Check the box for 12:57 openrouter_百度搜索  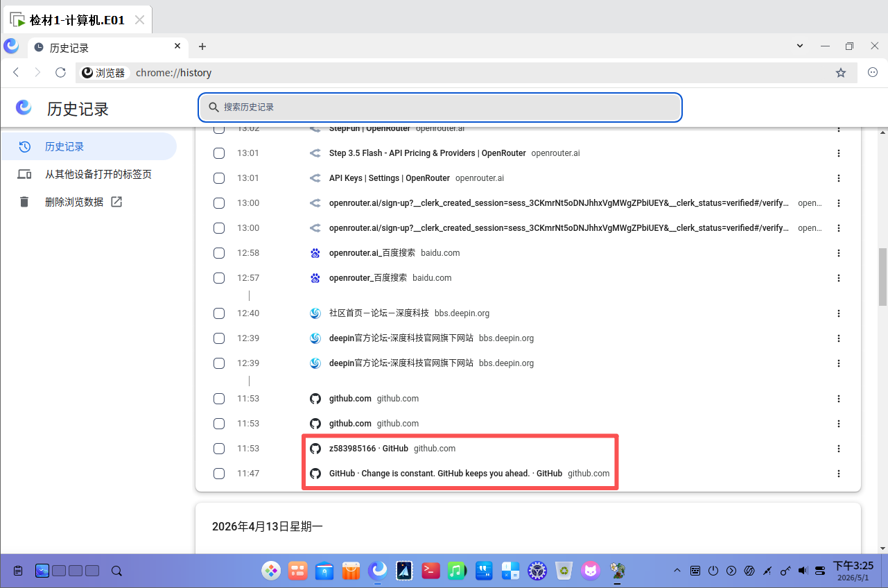click(219, 278)
